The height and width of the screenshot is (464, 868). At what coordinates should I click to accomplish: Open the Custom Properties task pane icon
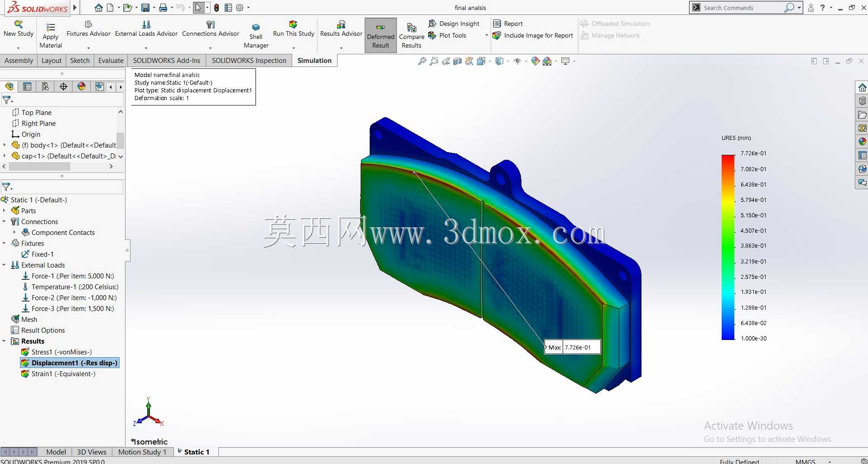pos(862,155)
